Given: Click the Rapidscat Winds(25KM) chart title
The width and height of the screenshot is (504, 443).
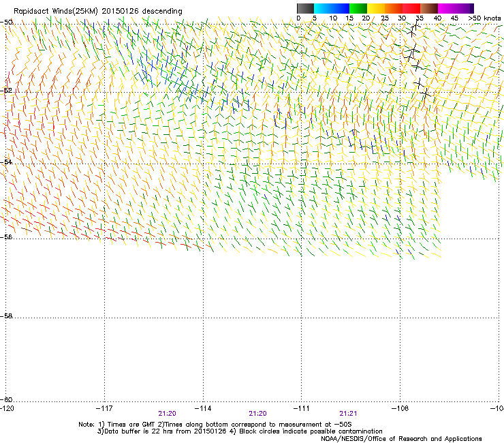Looking at the screenshot, I should [x=97, y=11].
